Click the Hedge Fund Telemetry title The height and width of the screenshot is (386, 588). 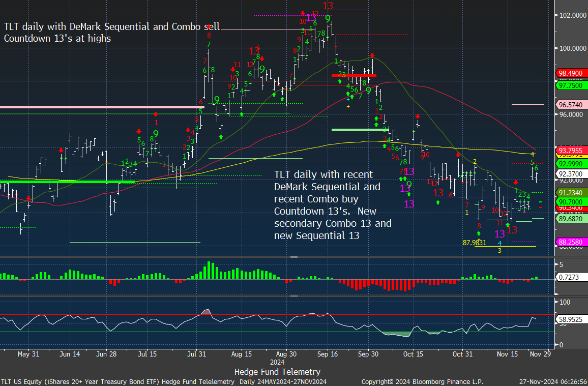coord(277,372)
